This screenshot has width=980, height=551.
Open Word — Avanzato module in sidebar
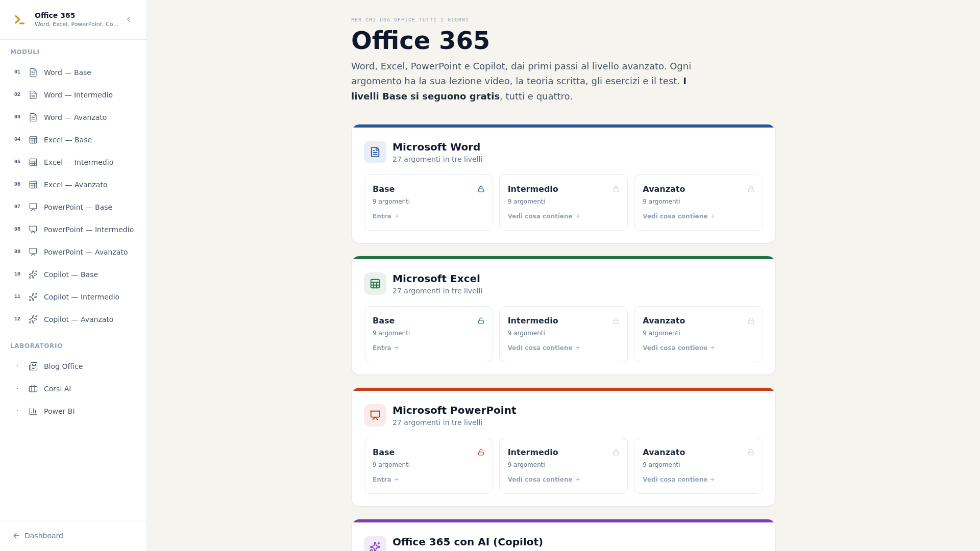pyautogui.click(x=73, y=117)
